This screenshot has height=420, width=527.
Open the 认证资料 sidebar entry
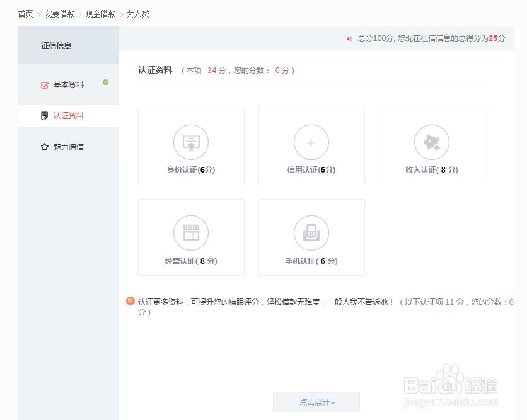(x=68, y=115)
